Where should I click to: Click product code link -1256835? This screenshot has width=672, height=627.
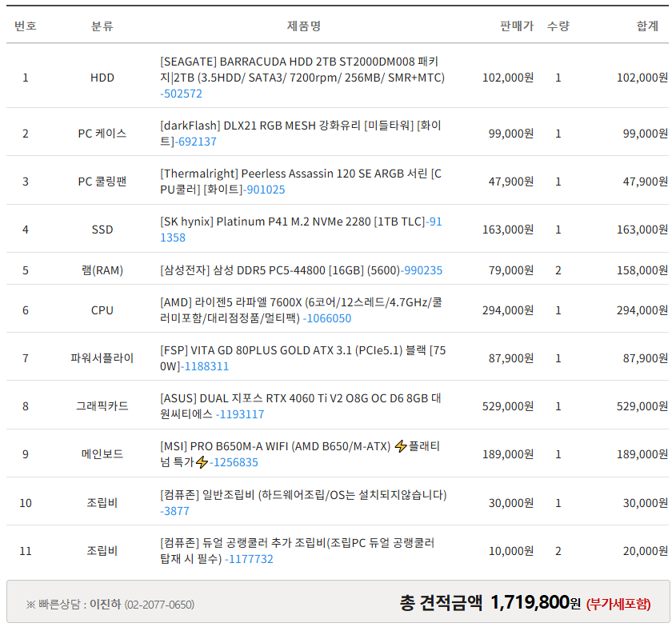pos(234,462)
